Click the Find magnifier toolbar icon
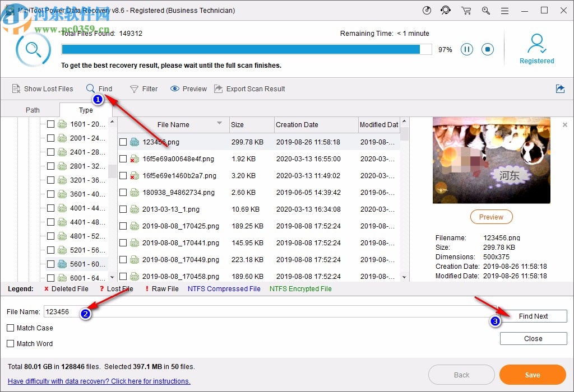574x392 pixels. tap(91, 88)
